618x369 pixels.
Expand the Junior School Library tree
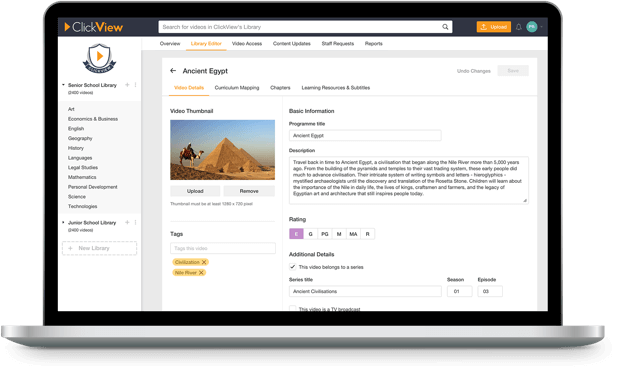63,222
